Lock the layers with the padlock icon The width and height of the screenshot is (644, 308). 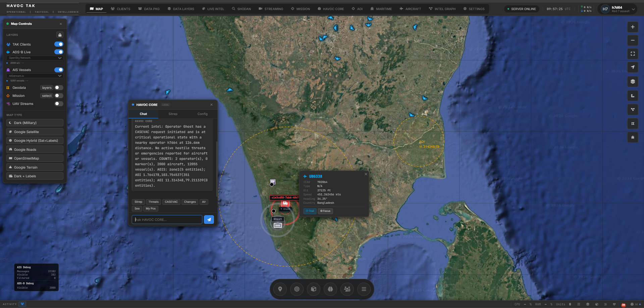click(x=60, y=35)
